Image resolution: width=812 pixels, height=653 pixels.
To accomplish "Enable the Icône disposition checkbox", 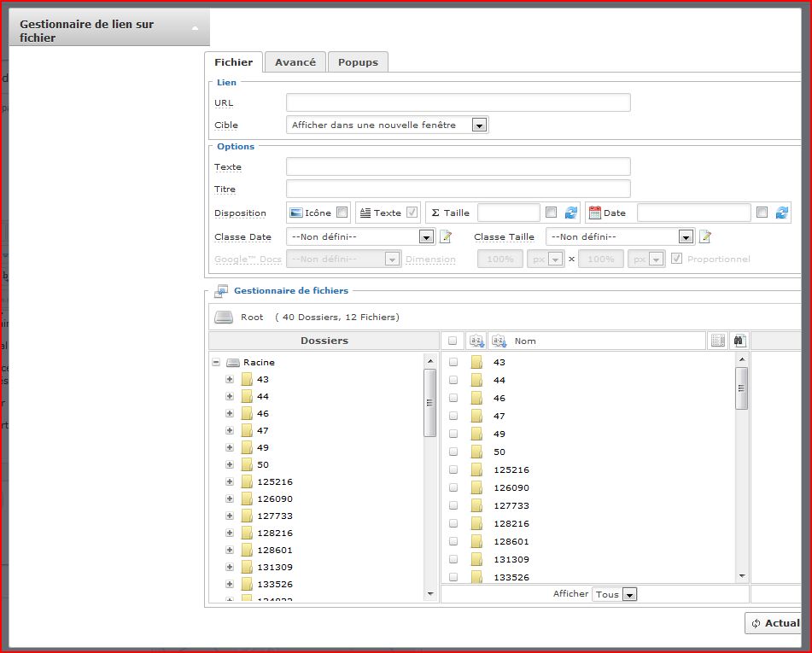I will [x=342, y=213].
